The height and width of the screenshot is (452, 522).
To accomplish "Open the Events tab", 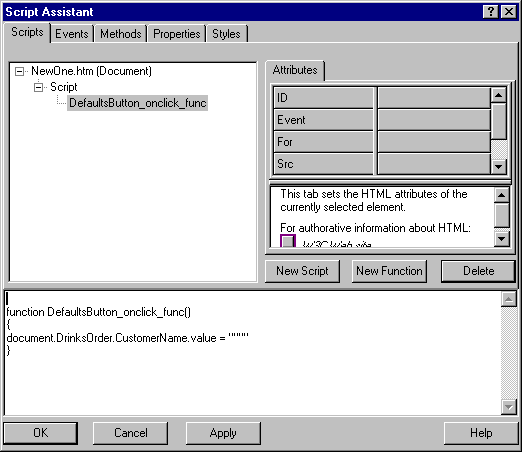I will [72, 34].
